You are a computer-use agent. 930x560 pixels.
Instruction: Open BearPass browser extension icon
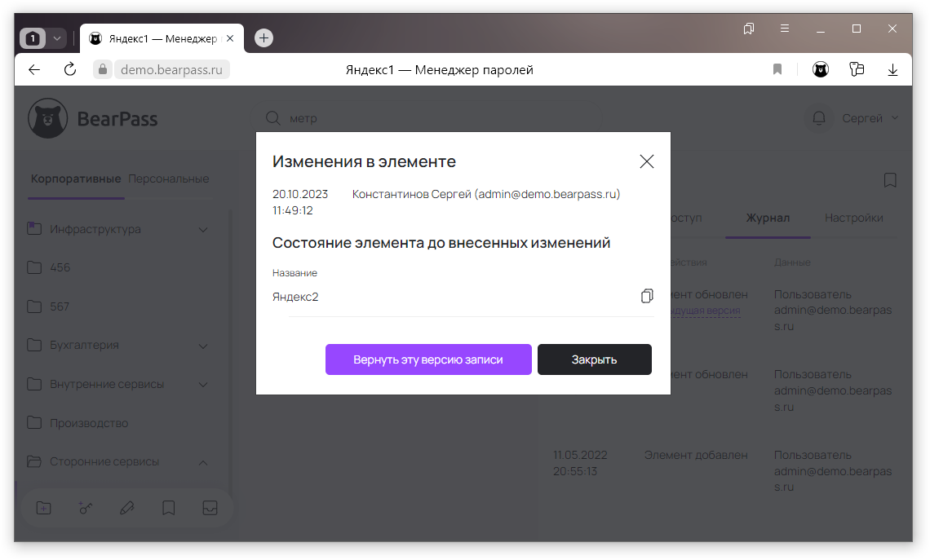(x=821, y=70)
